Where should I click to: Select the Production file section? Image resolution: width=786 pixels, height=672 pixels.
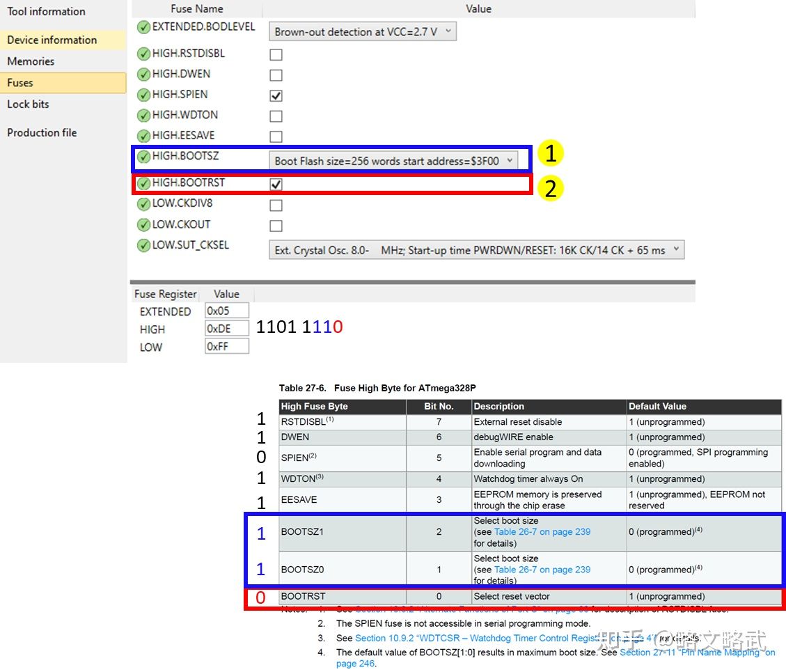pyautogui.click(x=42, y=132)
